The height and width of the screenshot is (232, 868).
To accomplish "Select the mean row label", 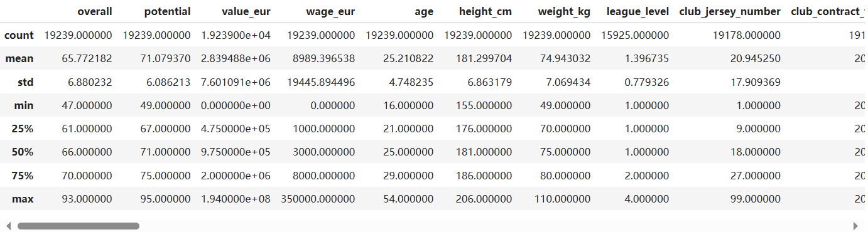I will (19, 58).
